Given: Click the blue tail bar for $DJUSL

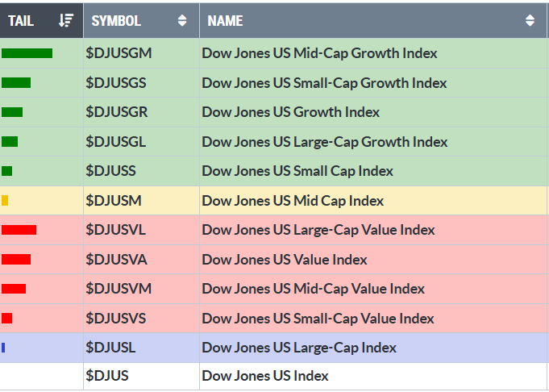Looking at the screenshot, I should (3, 348).
